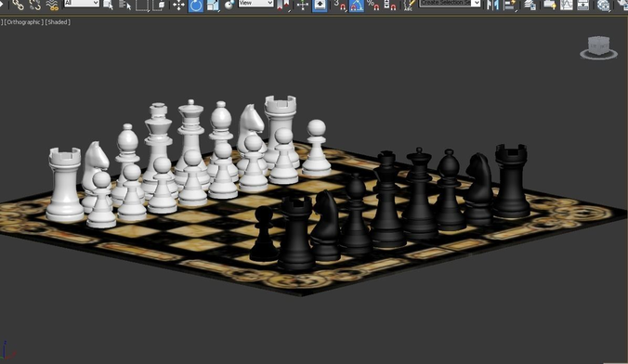Open the Material Editor
628x364 pixels.
pos(603,6)
